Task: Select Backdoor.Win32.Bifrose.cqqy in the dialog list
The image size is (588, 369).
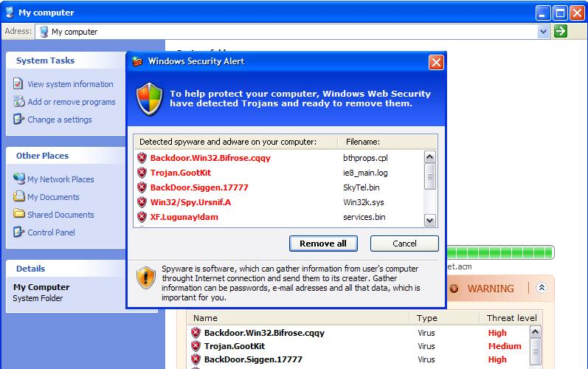Action: pos(210,158)
